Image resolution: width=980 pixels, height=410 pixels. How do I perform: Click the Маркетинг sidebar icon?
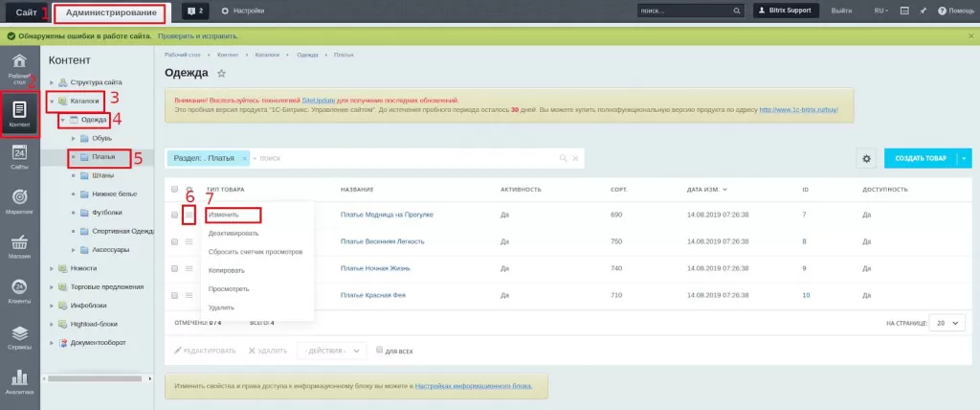pos(19,200)
